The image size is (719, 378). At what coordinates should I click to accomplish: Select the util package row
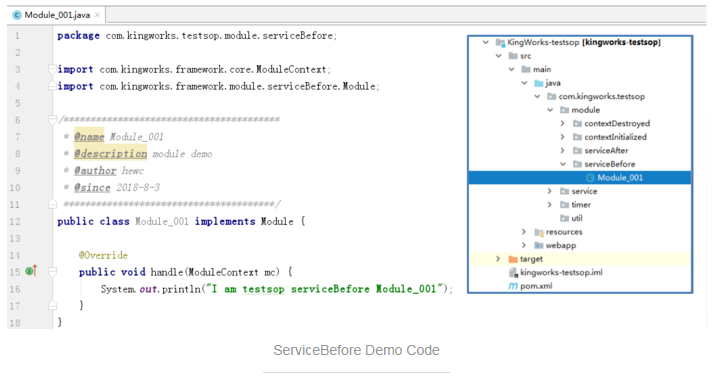pyautogui.click(x=580, y=218)
